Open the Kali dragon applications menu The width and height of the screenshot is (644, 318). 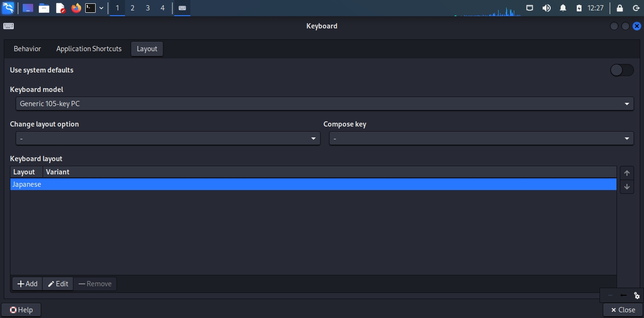click(x=8, y=8)
